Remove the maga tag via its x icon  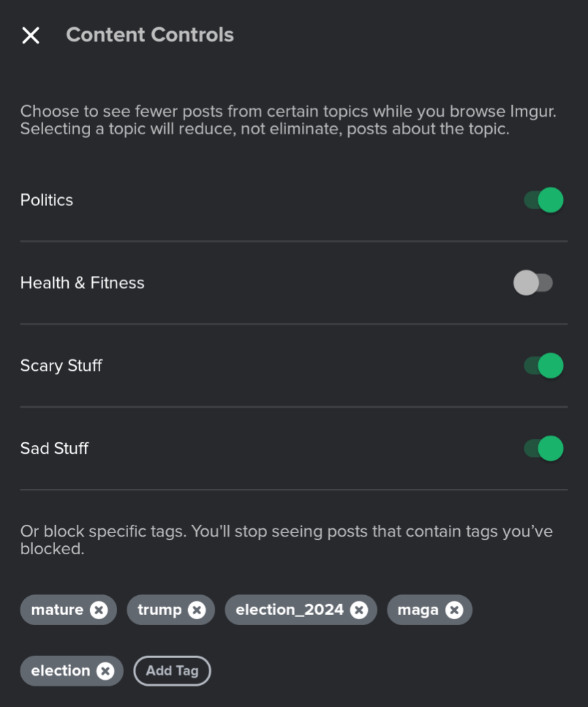[x=454, y=610]
